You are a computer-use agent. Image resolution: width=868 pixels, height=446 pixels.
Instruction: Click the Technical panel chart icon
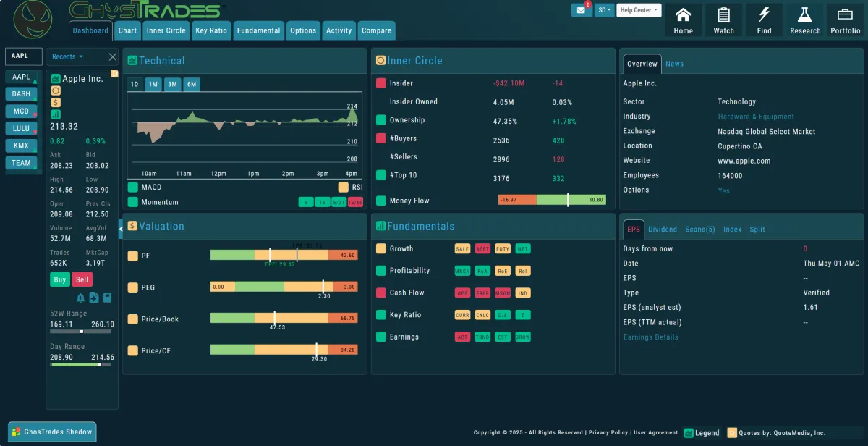(x=132, y=61)
